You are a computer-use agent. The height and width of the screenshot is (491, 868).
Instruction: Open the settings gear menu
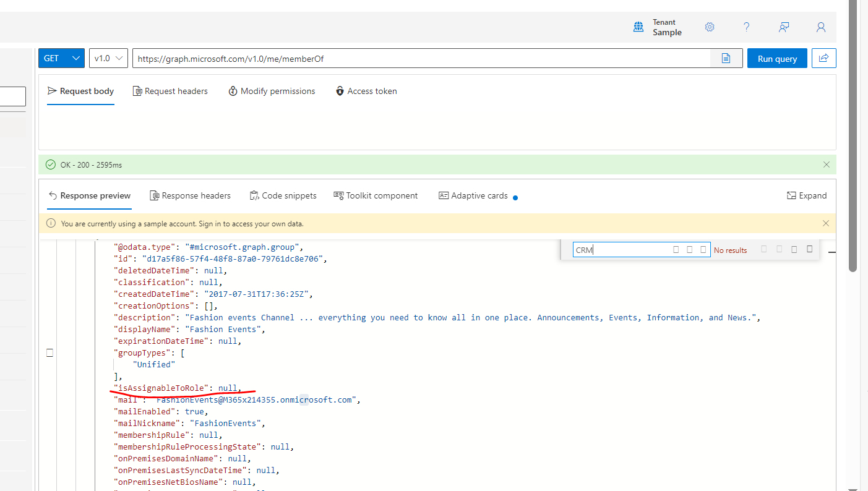point(710,27)
